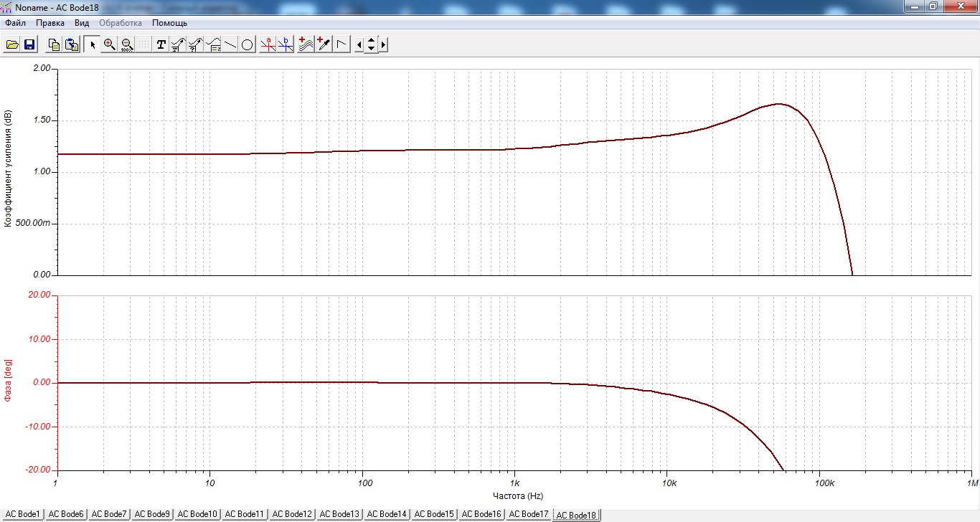Switch to the AC Bode14 tab
The width and height of the screenshot is (980, 522).
click(387, 514)
